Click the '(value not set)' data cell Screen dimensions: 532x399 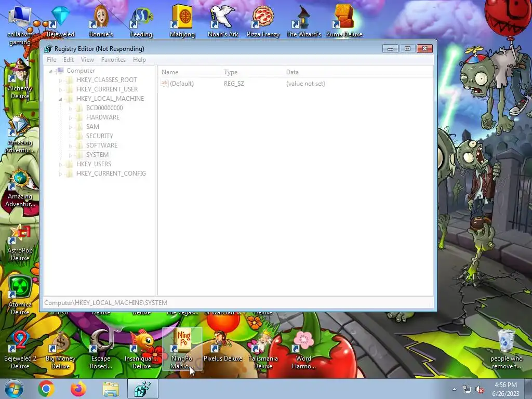point(305,84)
